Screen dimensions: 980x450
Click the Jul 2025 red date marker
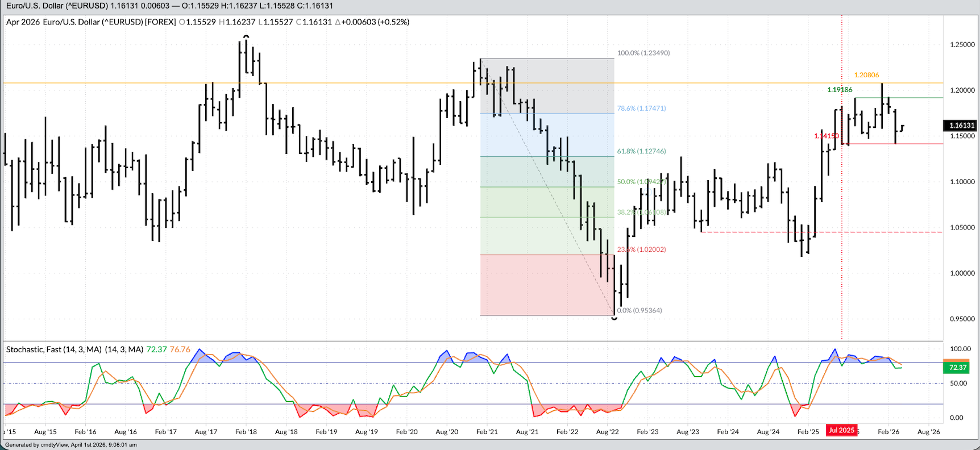coord(841,430)
